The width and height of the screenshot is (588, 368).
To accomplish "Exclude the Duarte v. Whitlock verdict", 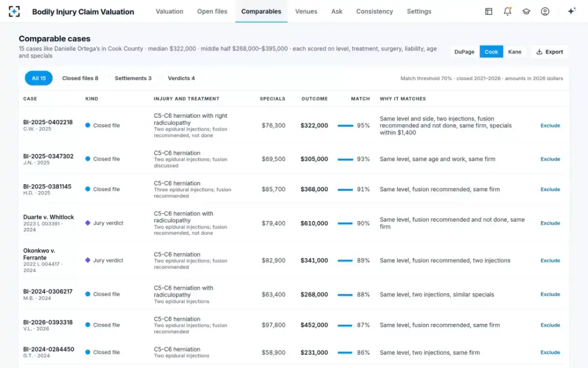I will (x=550, y=223).
